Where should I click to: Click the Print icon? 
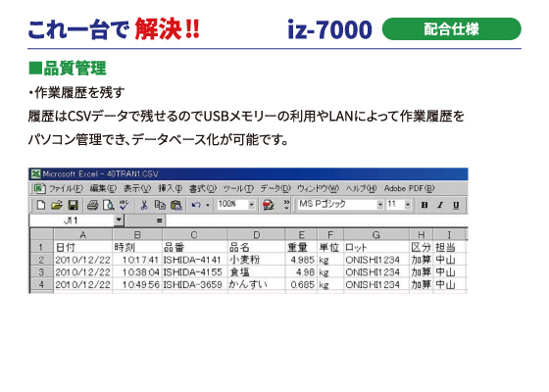pyautogui.click(x=93, y=205)
